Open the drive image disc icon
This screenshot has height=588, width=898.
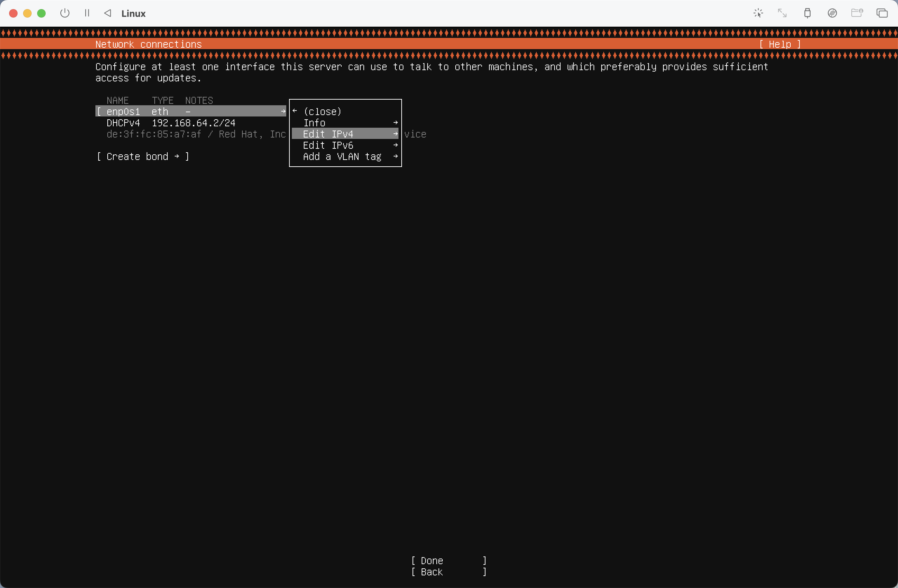click(x=832, y=13)
